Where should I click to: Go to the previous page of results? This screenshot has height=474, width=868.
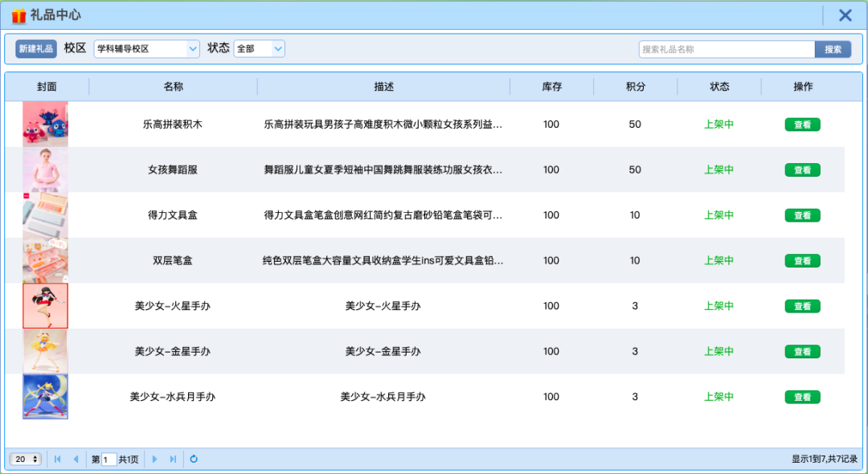(x=76, y=459)
